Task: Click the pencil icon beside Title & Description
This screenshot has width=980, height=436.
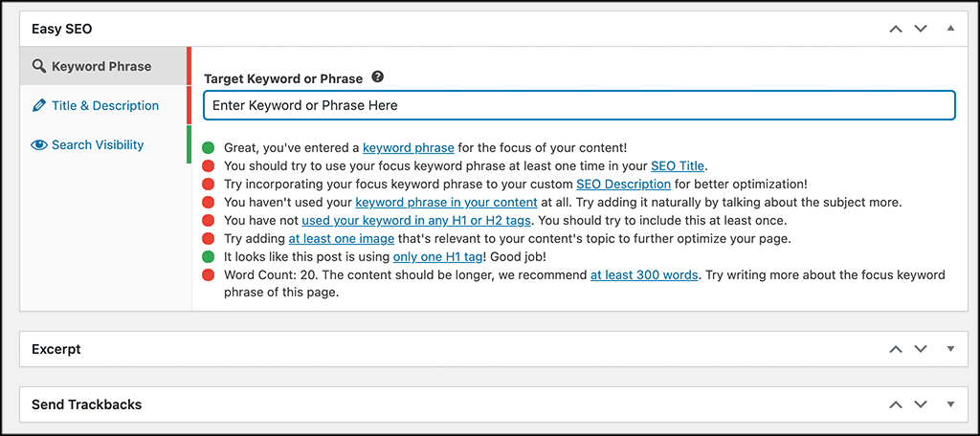Action: click(x=38, y=105)
